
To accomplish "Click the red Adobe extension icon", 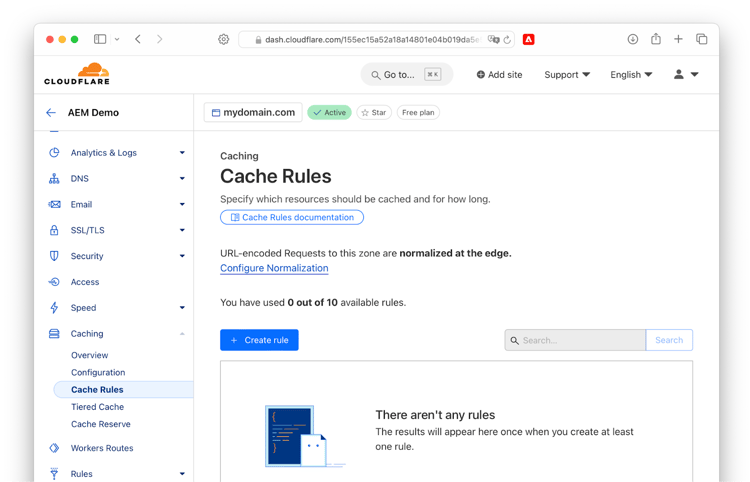I will tap(529, 39).
